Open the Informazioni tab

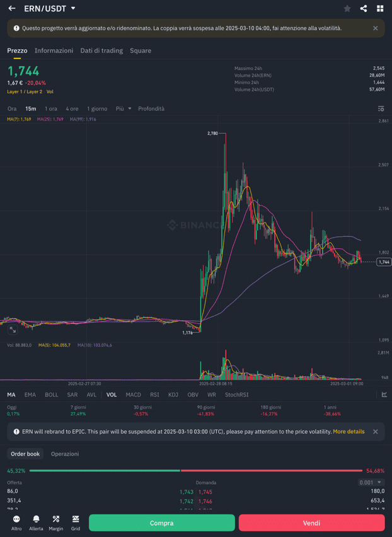[x=54, y=50]
